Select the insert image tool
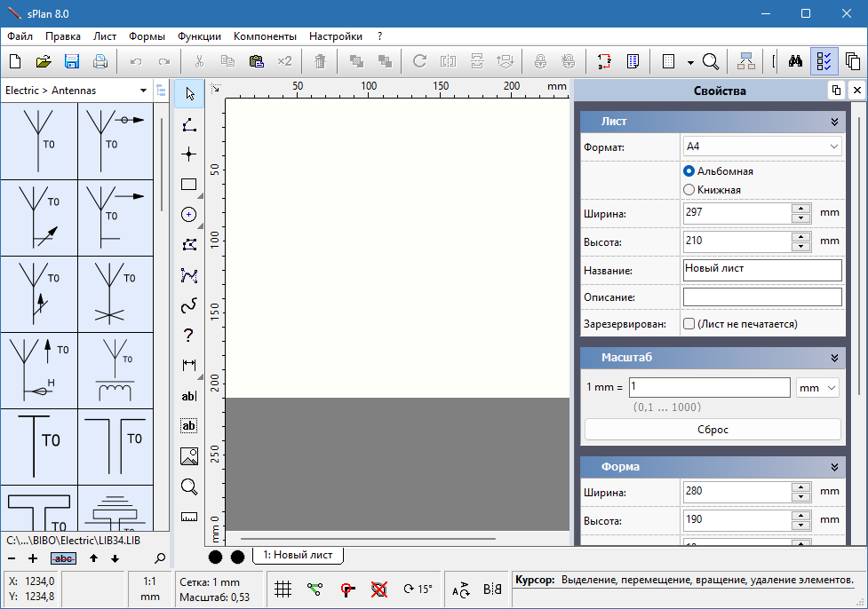This screenshot has height=609, width=868. [x=188, y=456]
